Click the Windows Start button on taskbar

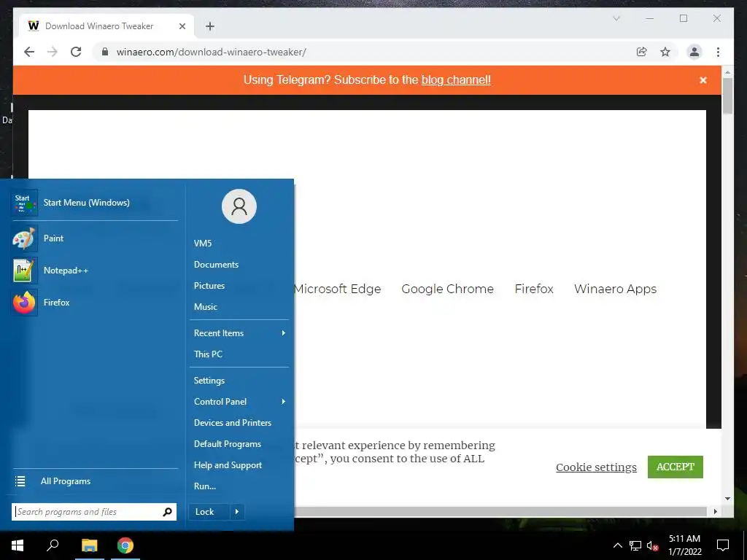(18, 545)
